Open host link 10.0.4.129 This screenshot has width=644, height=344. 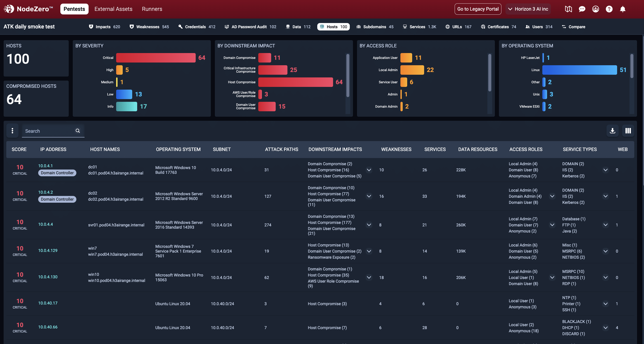pyautogui.click(x=48, y=250)
